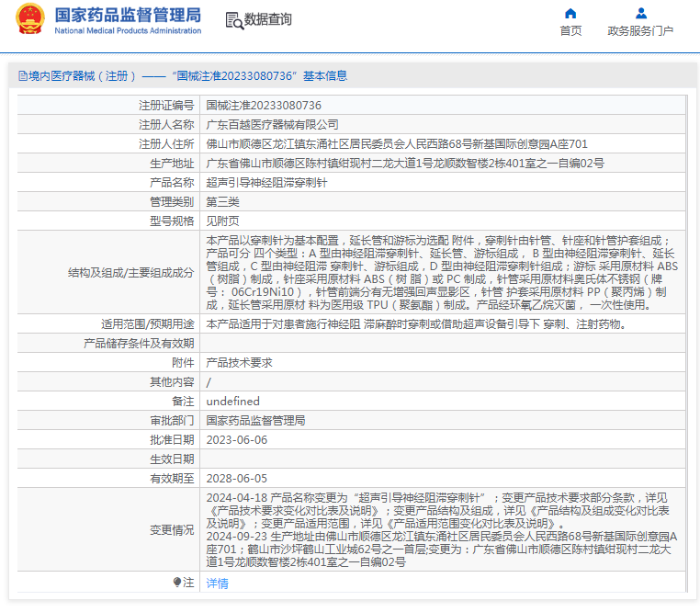Screen dimensions: 700x612
Task: Open 数据查询 text label
Action: coord(268,19)
